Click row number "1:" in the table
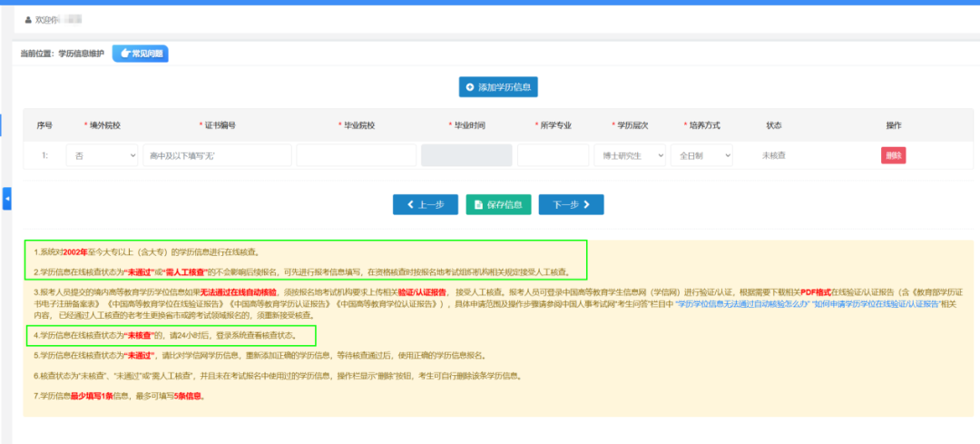Screen dimensions: 980x444 pos(45,155)
